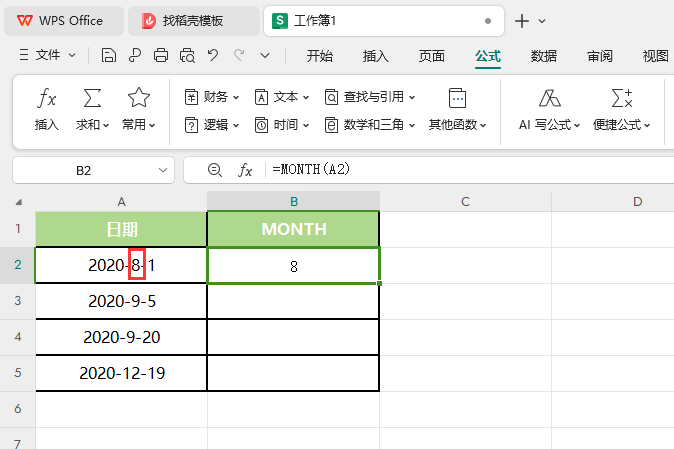674x449 pixels.
Task: Expand the Common functions dropdown arrow
Action: tap(152, 125)
